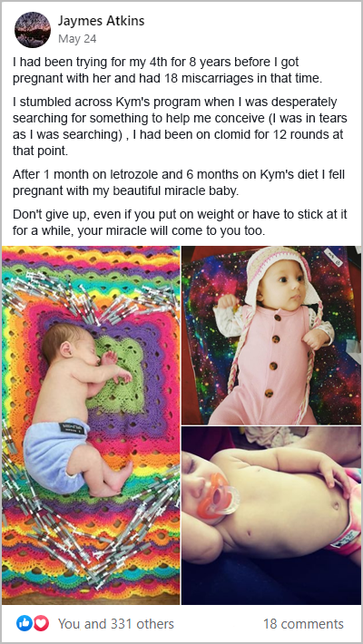Open sleeping baby on rainbow blanket photo

(91, 425)
